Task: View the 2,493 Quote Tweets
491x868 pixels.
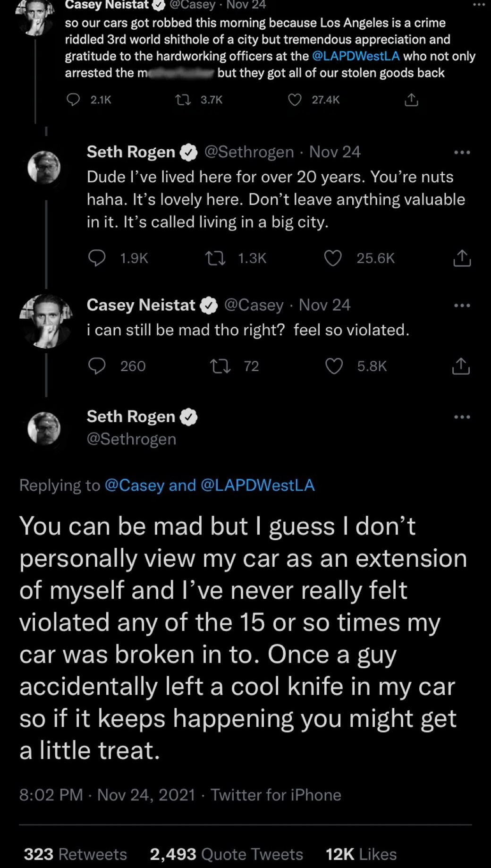Action: (x=226, y=854)
